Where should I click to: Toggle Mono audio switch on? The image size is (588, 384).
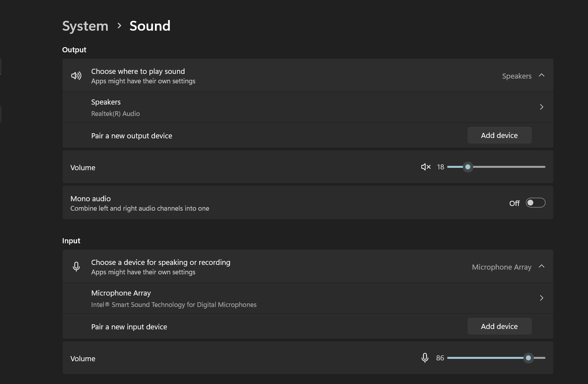(x=535, y=203)
